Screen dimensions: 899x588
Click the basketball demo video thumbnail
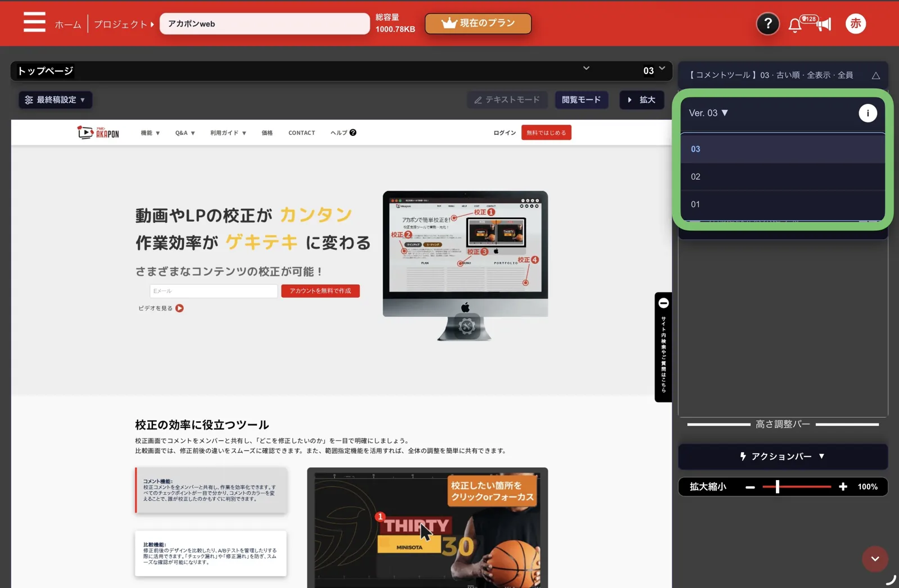coord(428,528)
